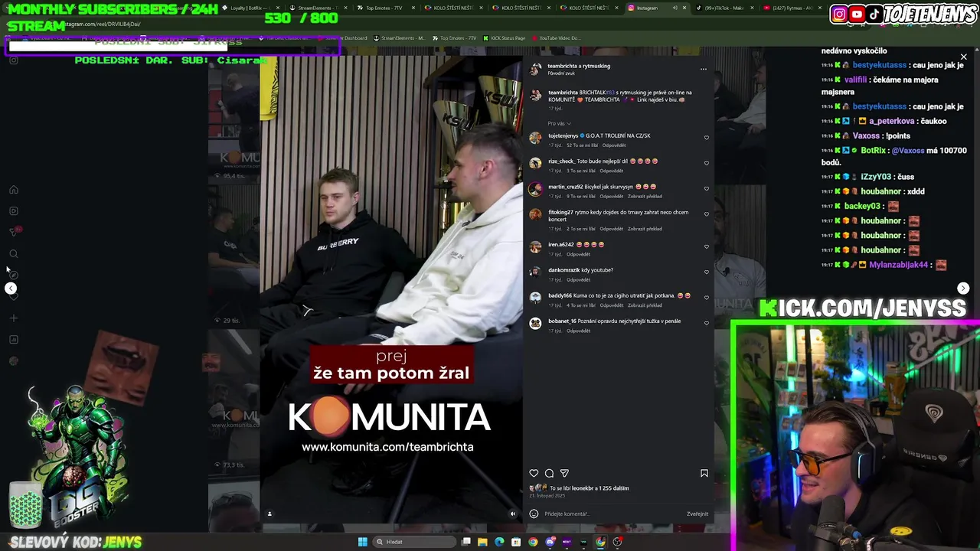Open the list of 1 255 other likes
The height and width of the screenshot is (551, 980).
(612, 488)
